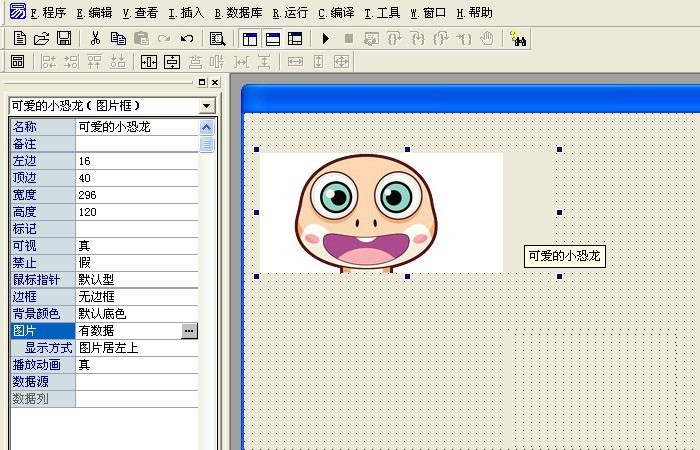Open the 工具 menu
Viewport: 700px width, 450px height.
tap(382, 13)
